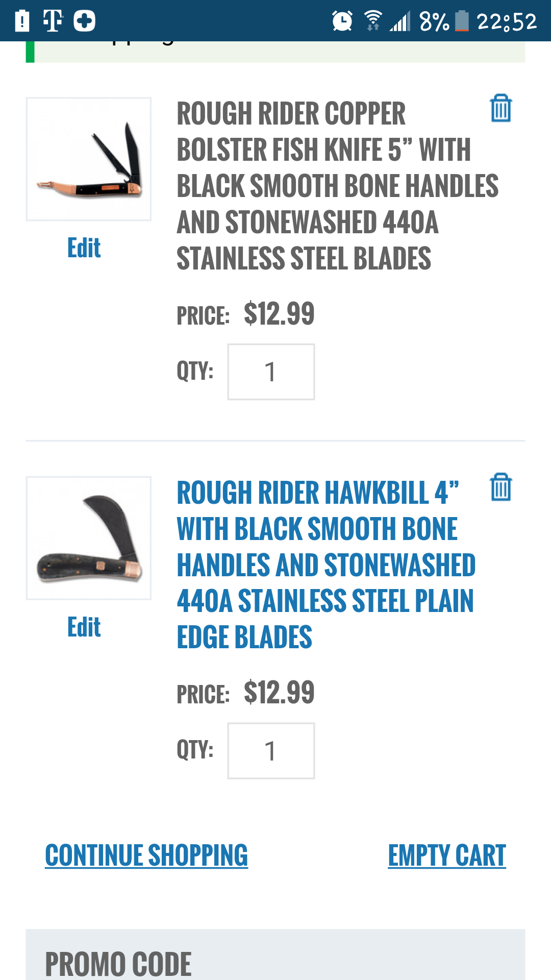The image size is (551, 980).
Task: Tap the cellular signal strength icon
Action: (x=400, y=21)
